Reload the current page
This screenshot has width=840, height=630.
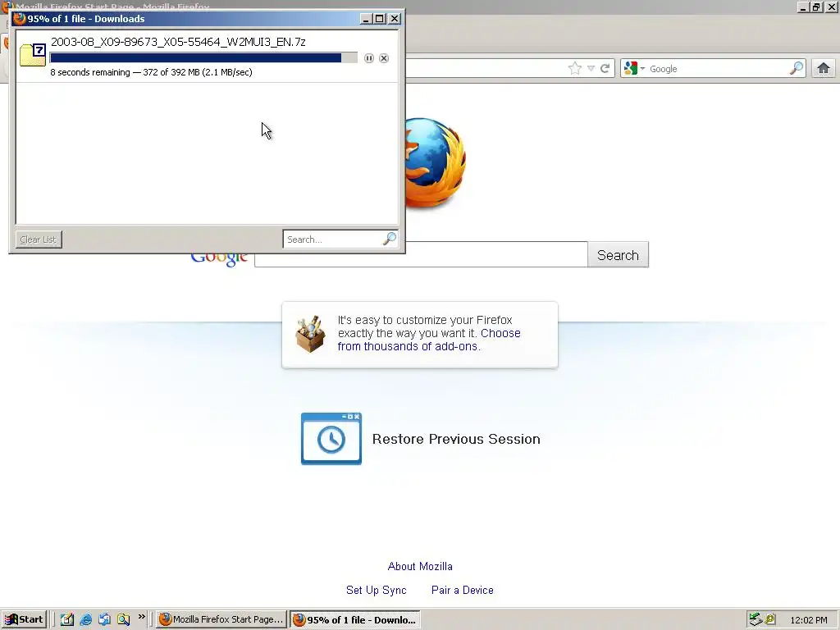click(605, 69)
